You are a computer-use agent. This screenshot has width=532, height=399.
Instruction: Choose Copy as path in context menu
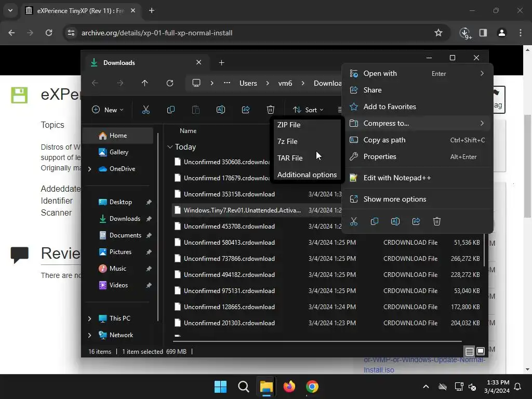tap(417, 140)
